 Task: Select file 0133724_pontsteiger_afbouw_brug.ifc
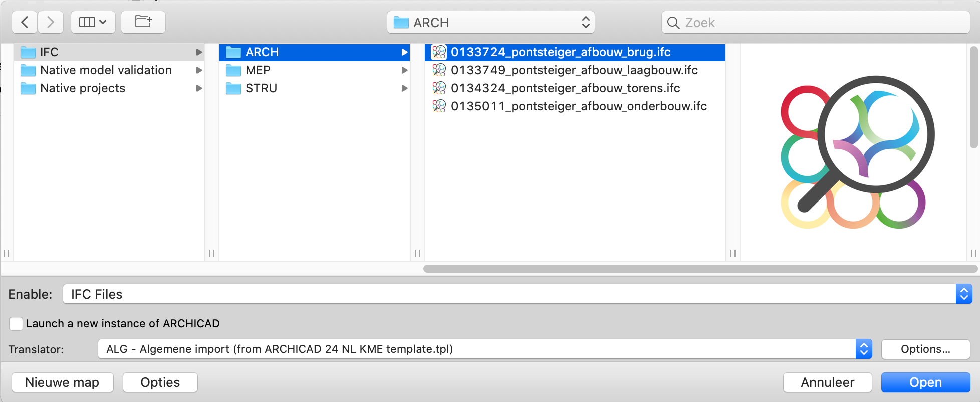pyautogui.click(x=575, y=52)
